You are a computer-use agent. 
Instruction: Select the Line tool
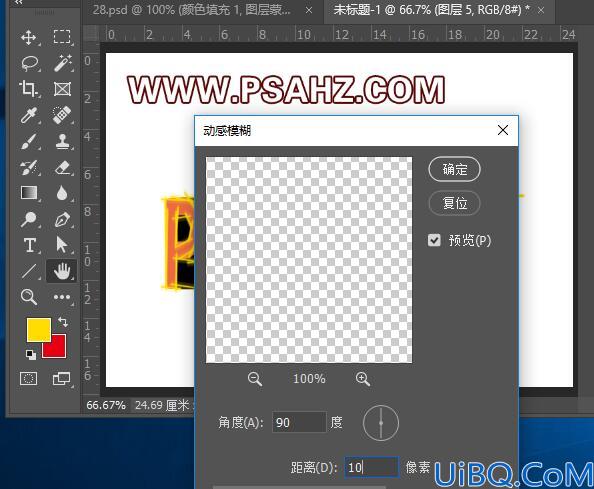(x=29, y=271)
